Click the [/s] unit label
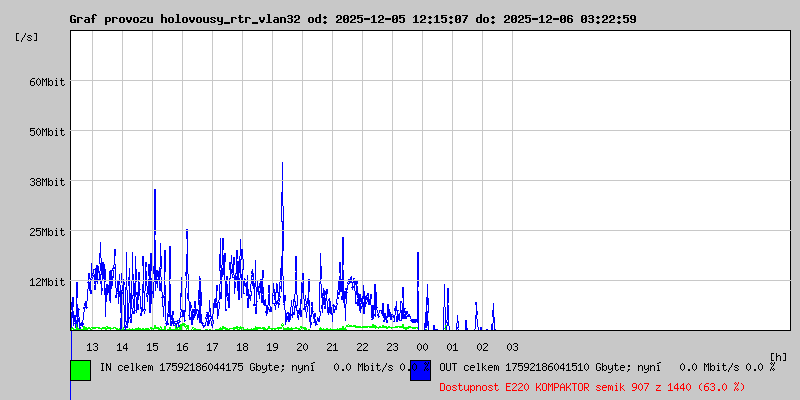The height and width of the screenshot is (400, 800). [27, 37]
